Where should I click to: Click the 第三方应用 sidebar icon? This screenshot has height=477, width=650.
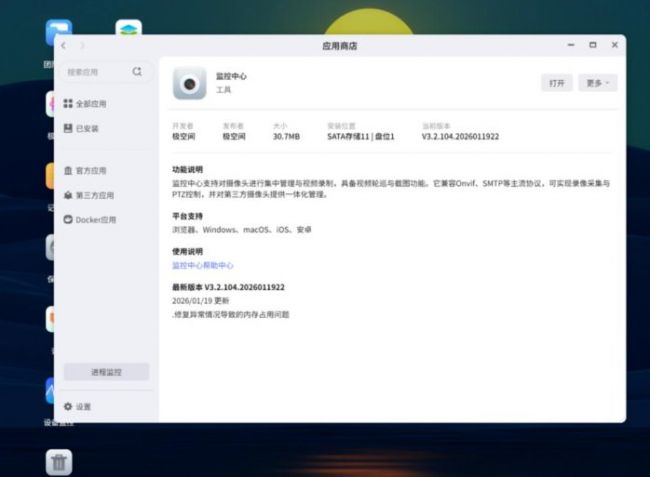(67, 195)
